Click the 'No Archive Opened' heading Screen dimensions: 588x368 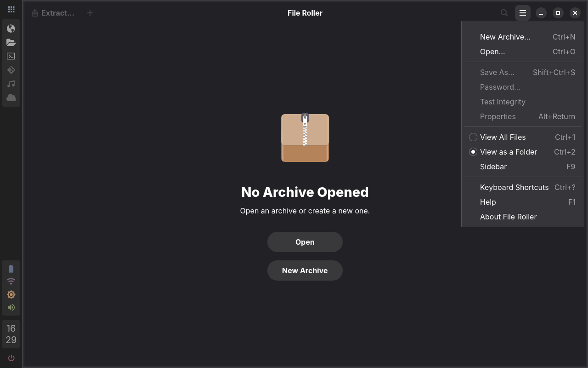(305, 192)
